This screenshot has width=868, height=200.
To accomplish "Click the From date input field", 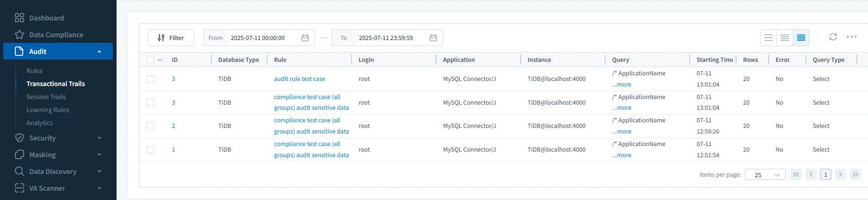I will point(262,38).
